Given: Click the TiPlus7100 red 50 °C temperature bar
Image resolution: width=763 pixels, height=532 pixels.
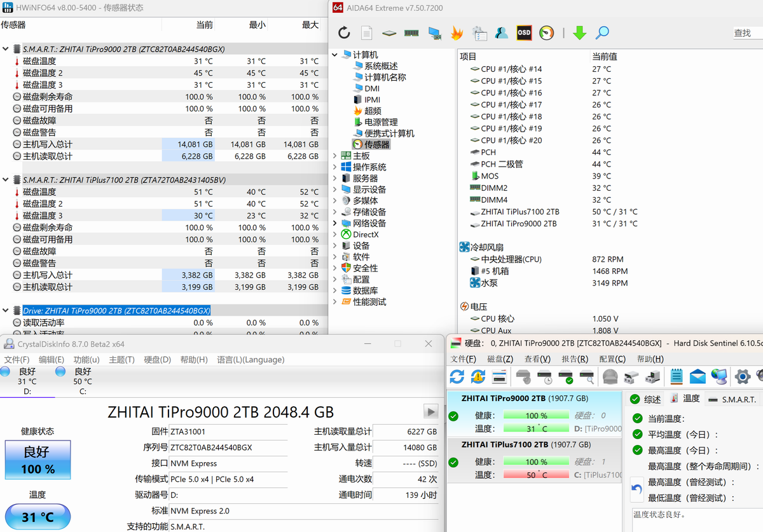Looking at the screenshot, I should pyautogui.click(x=536, y=475).
